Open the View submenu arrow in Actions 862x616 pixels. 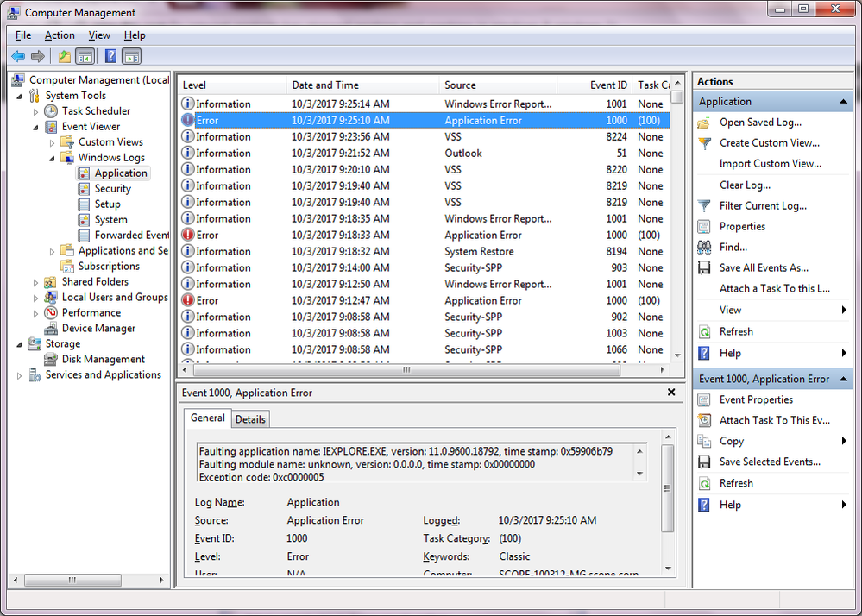pos(844,310)
